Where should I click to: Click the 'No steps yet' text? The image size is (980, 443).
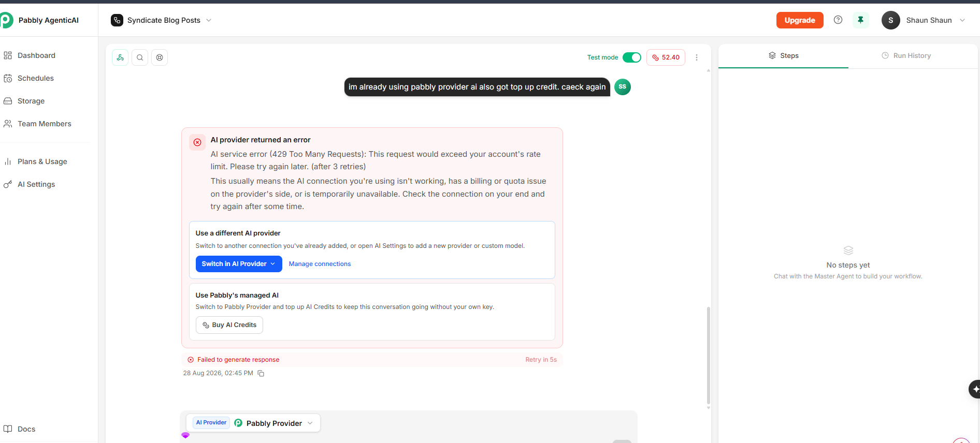[x=848, y=265]
